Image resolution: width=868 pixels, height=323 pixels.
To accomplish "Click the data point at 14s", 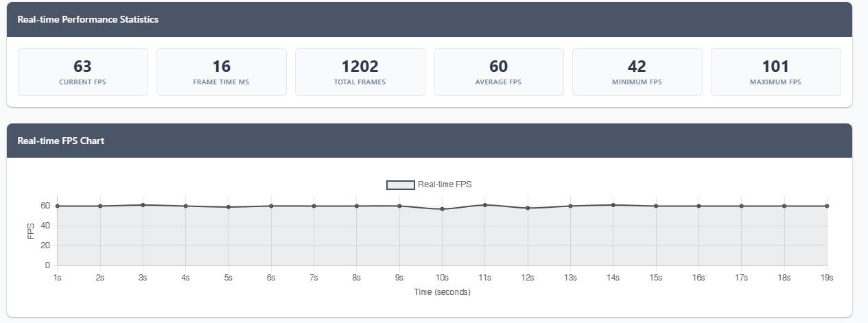I will click(x=613, y=205).
